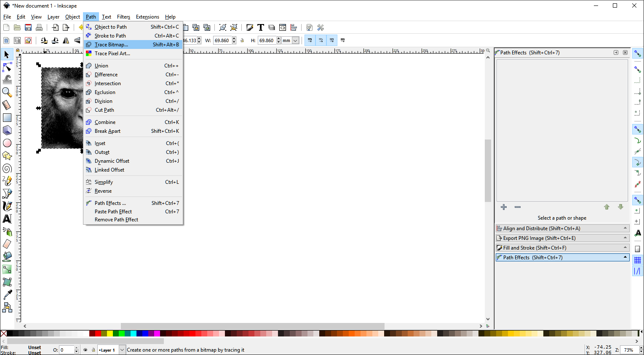Open the mm units dropdown
Screen dimensions: 644x355
click(296, 40)
